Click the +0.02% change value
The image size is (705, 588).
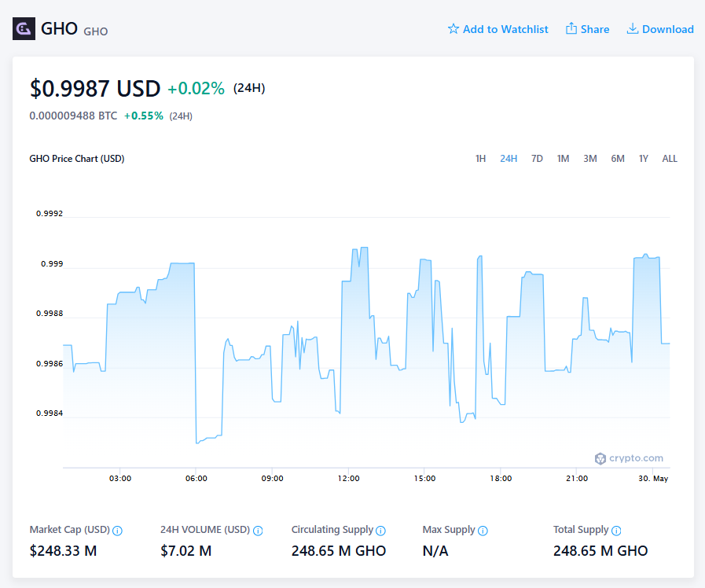pos(196,89)
